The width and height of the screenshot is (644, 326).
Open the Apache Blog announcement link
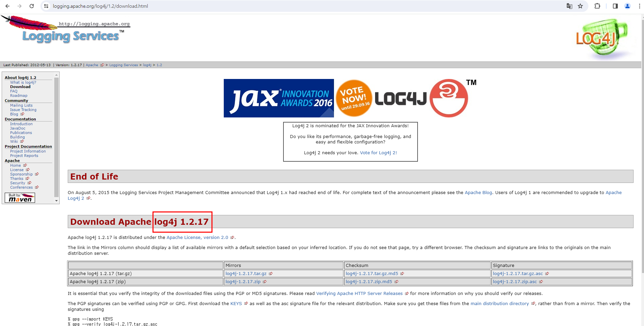click(x=478, y=193)
